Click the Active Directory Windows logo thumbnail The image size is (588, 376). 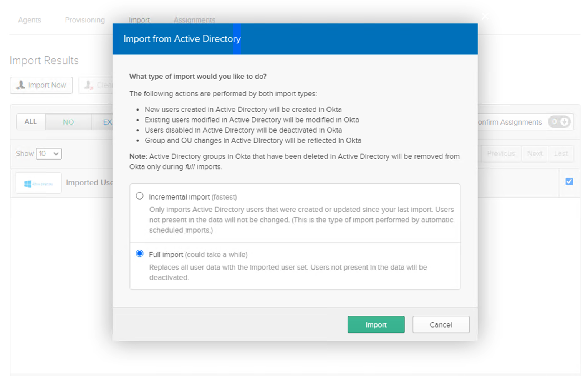[x=38, y=183]
